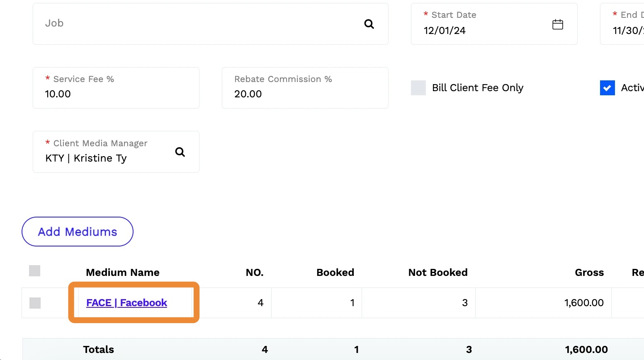Click the Add Mediums button
644x360 pixels.
point(78,232)
